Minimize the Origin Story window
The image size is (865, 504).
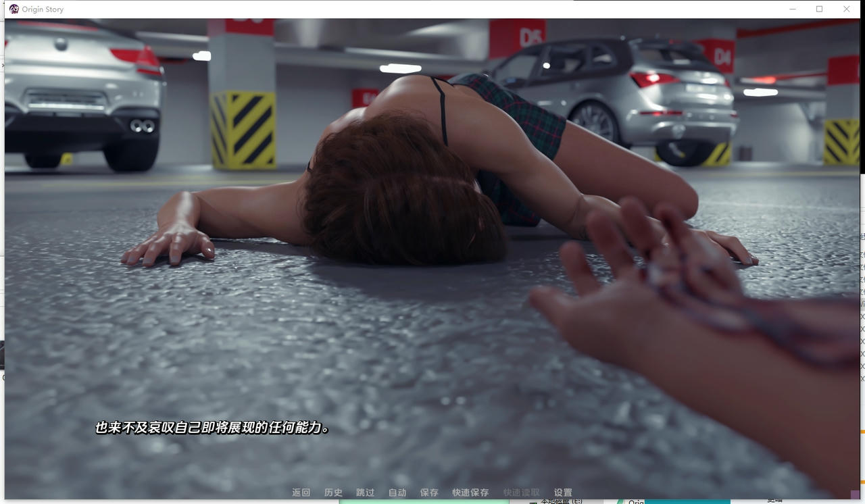792,9
